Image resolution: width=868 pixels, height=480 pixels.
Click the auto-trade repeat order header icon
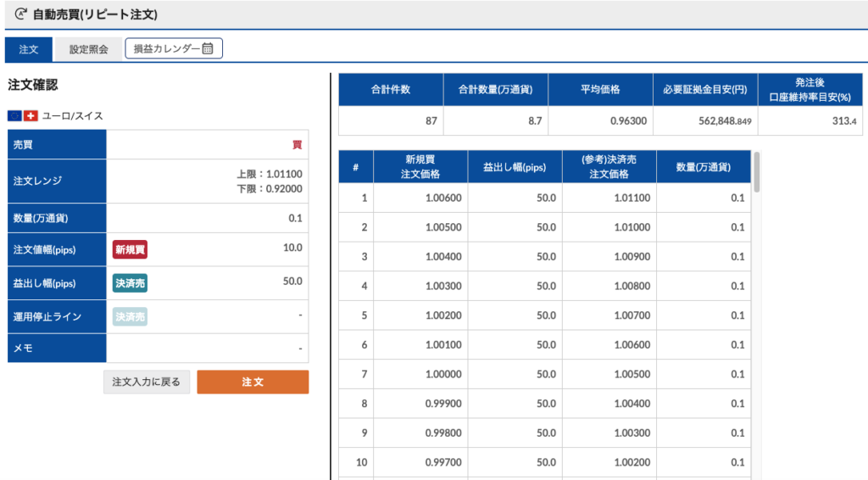(20, 14)
